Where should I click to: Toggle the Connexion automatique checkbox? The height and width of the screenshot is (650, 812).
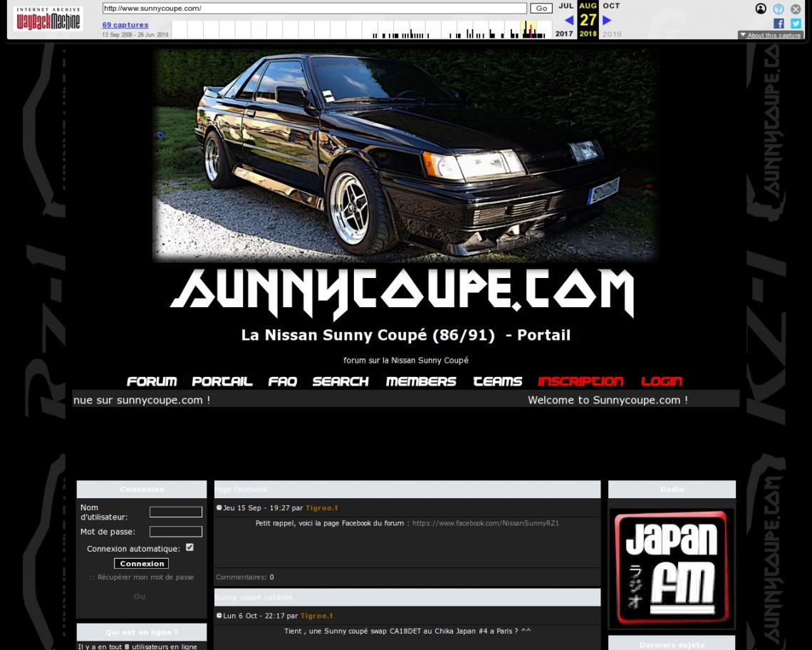(x=189, y=547)
